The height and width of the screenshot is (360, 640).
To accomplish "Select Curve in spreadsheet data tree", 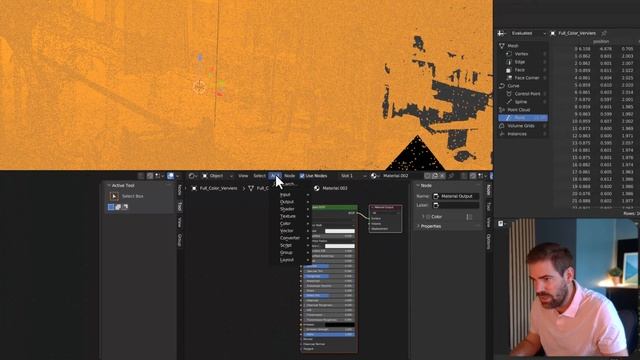I will point(513,86).
